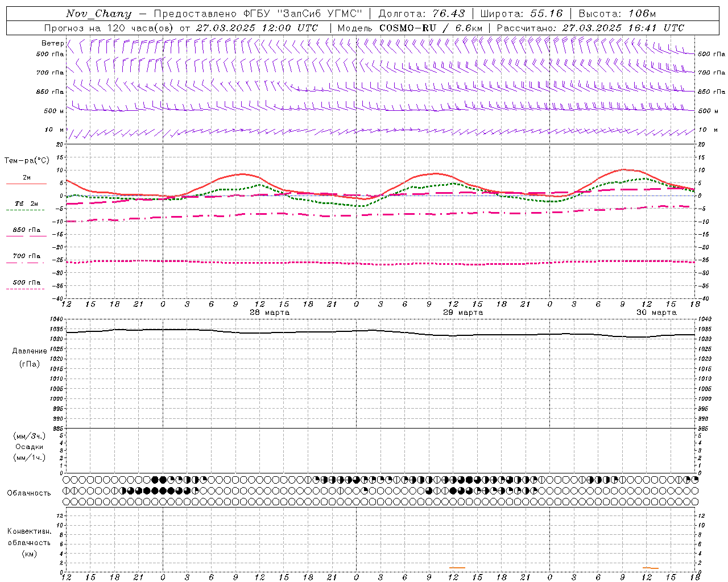Click the "Давление" pressure panel label
Screen dimensions: 728x582
pos(30,351)
